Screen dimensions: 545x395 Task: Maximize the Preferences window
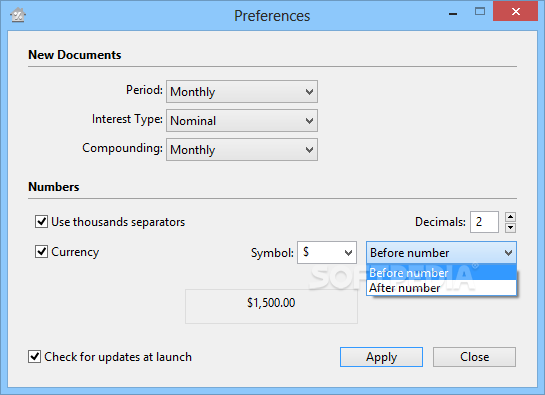point(480,11)
